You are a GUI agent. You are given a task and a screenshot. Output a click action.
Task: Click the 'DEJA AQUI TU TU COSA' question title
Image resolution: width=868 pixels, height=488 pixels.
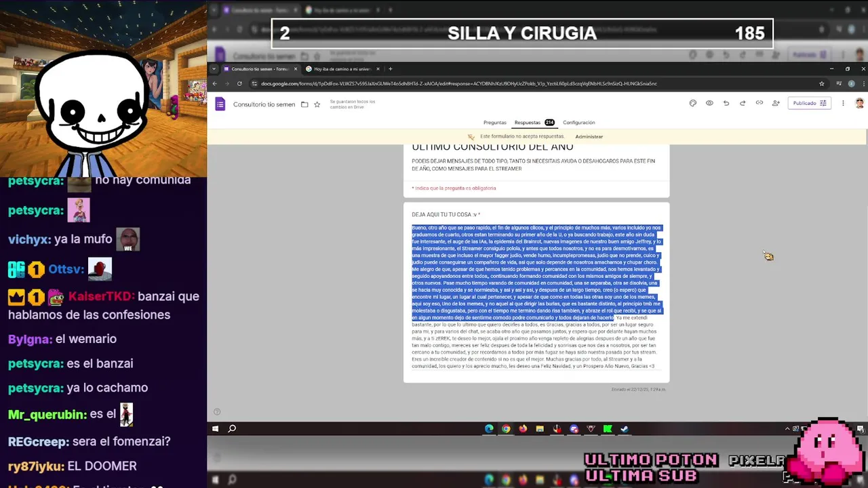click(446, 215)
